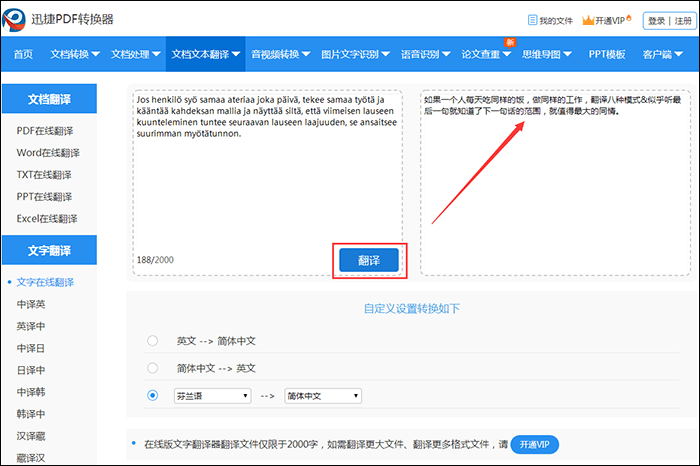Viewport: 700px width, 466px height.
Task: Select 中译英 in the sidebar list
Action: 31,304
